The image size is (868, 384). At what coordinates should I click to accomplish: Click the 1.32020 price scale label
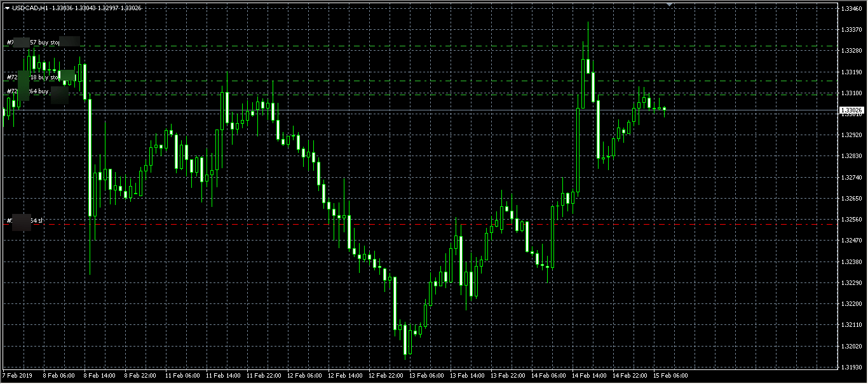[x=851, y=346]
